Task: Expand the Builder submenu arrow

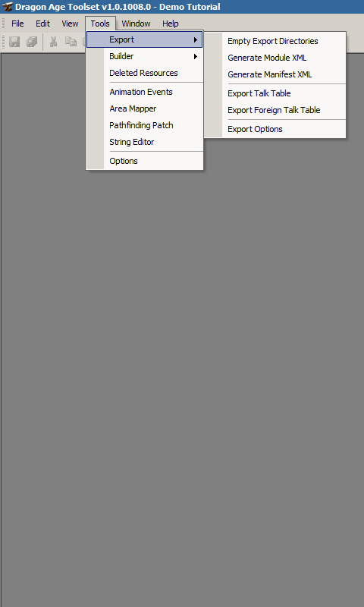Action: 196,56
